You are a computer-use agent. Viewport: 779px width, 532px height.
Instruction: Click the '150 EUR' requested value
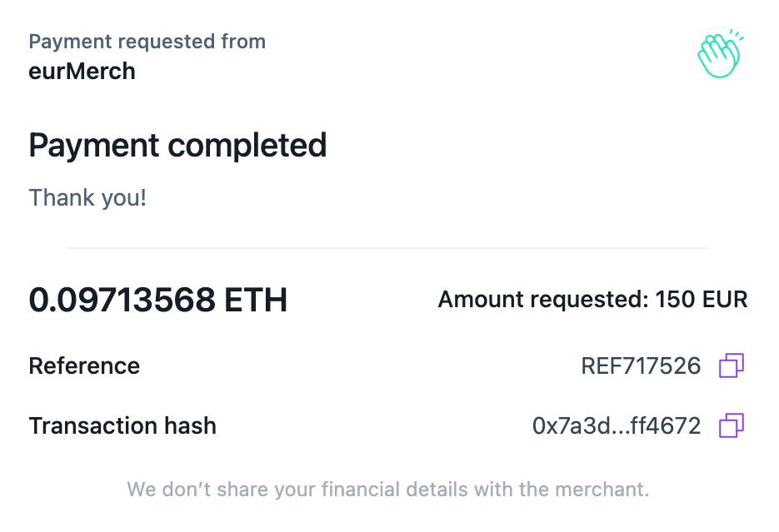(702, 299)
